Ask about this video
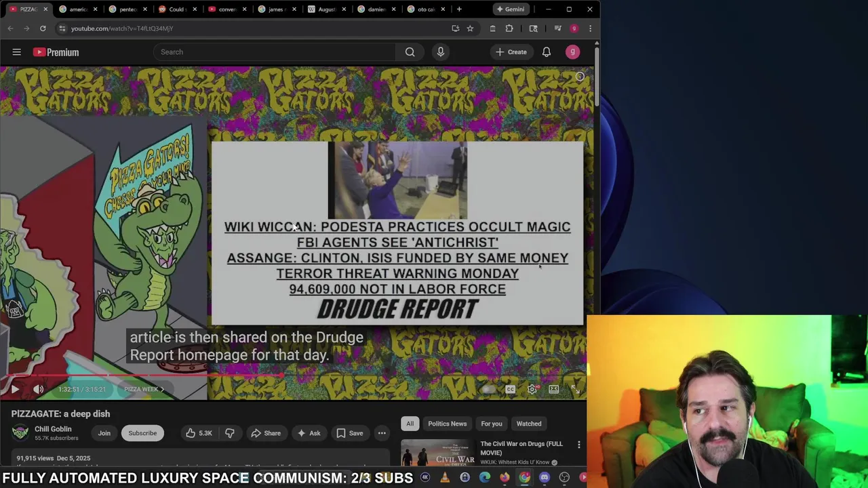The width and height of the screenshot is (868, 488). 308,433
